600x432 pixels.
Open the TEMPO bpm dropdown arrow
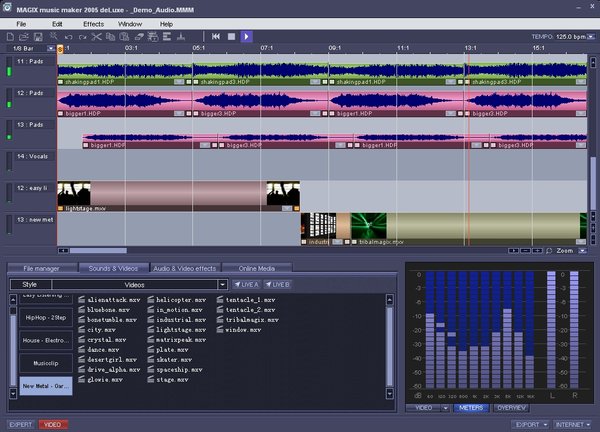pos(592,37)
